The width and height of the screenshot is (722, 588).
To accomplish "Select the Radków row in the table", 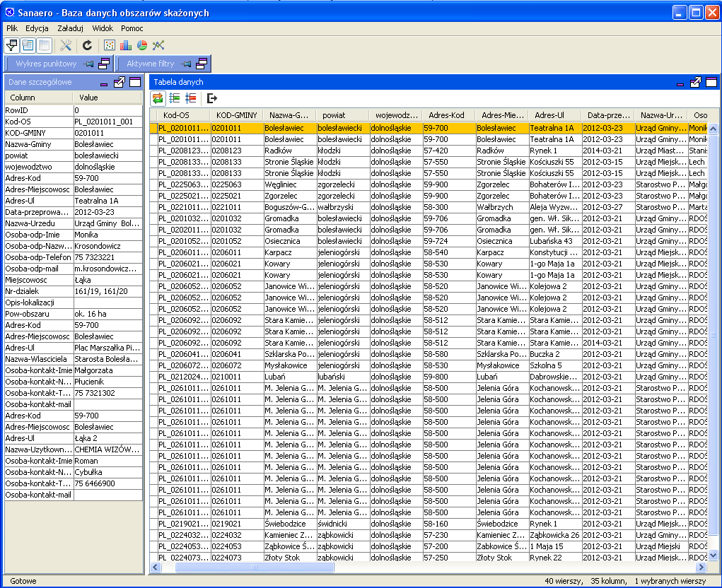I will coord(429,151).
